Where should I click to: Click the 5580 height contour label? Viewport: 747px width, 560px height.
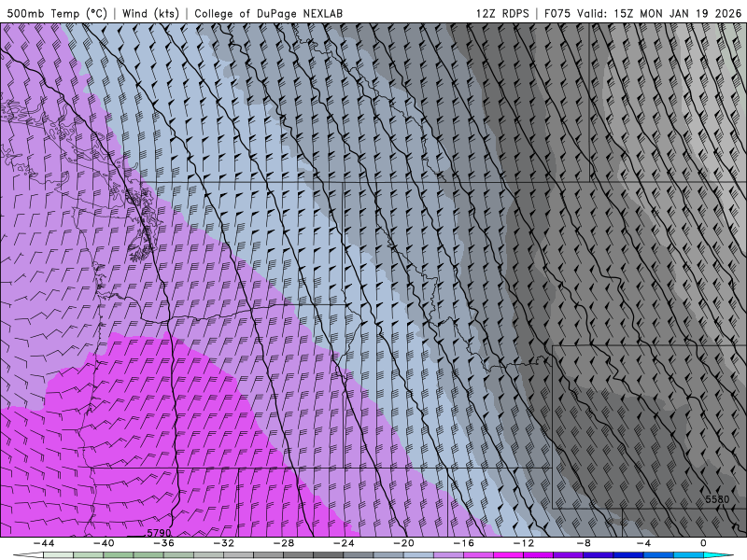click(x=717, y=499)
